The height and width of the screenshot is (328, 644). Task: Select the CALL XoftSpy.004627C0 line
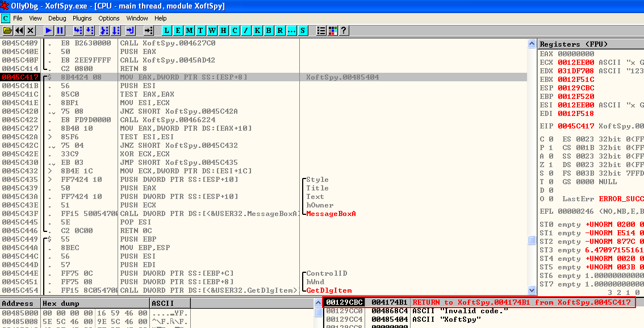click(x=264, y=43)
